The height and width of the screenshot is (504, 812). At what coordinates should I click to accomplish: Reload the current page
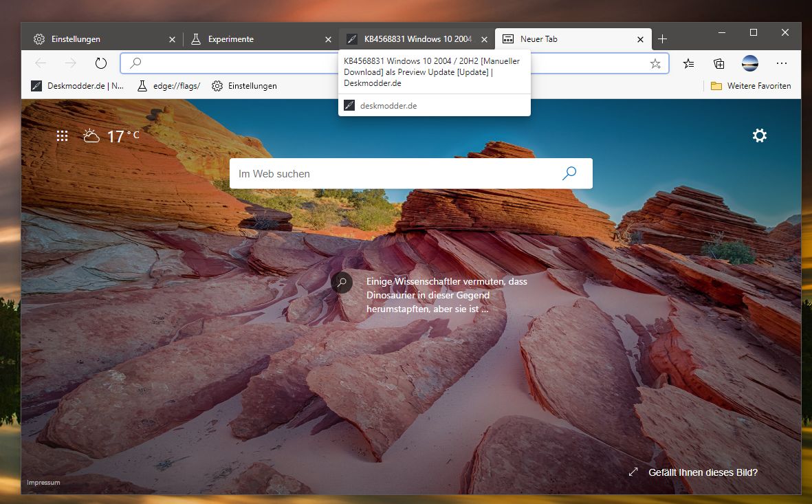tap(101, 63)
